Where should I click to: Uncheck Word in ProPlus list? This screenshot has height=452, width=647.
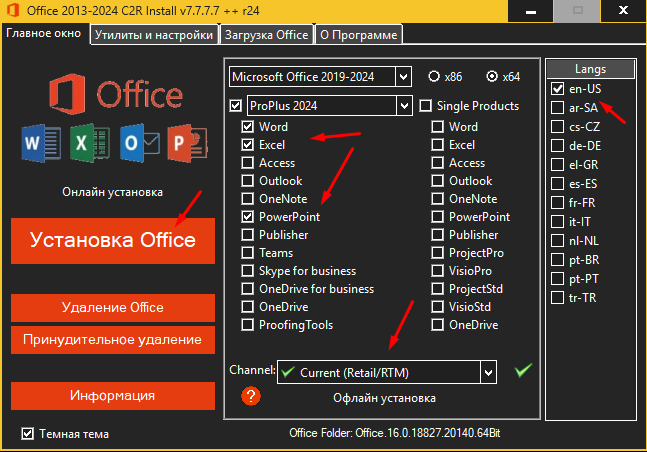tap(248, 127)
